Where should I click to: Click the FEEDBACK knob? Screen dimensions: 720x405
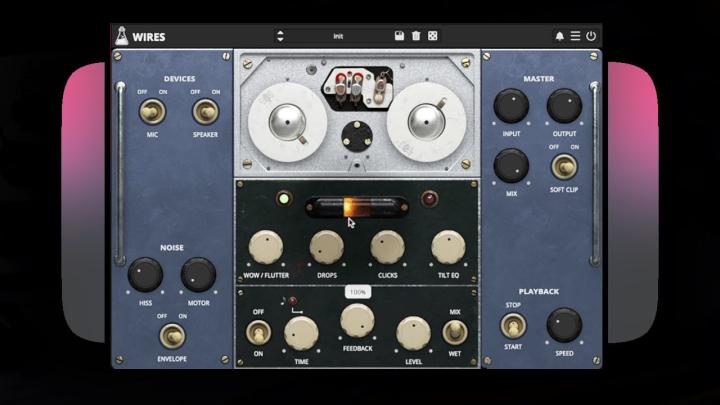coord(357,321)
